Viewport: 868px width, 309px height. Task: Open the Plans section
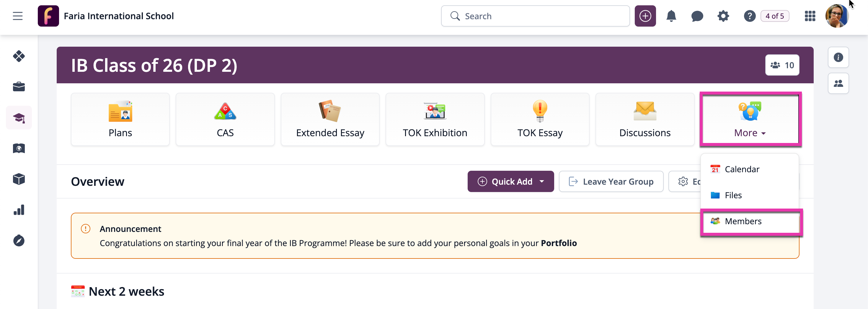click(120, 119)
